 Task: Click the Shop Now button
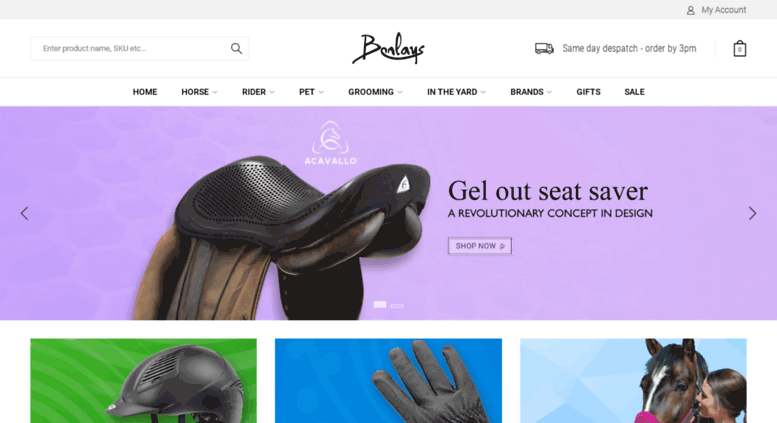point(480,246)
